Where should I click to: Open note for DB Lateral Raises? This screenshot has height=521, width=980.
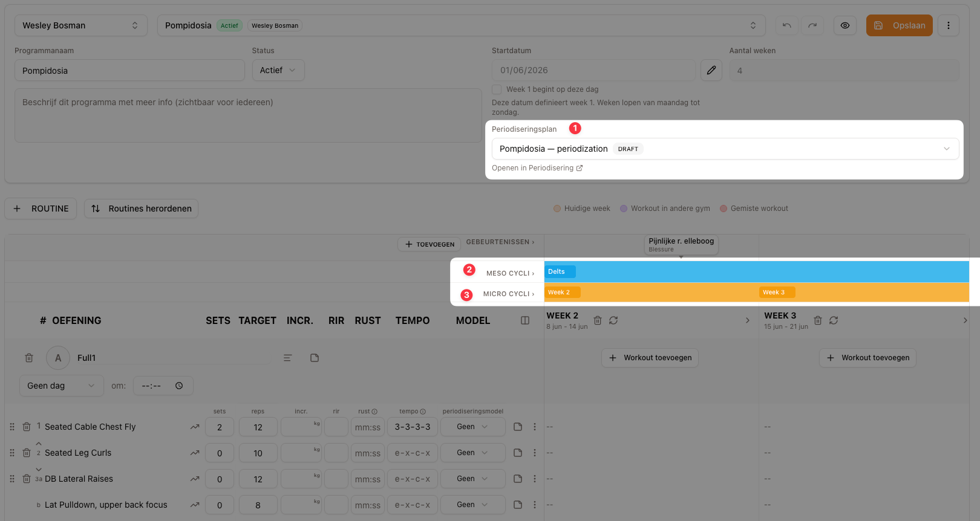518,479
